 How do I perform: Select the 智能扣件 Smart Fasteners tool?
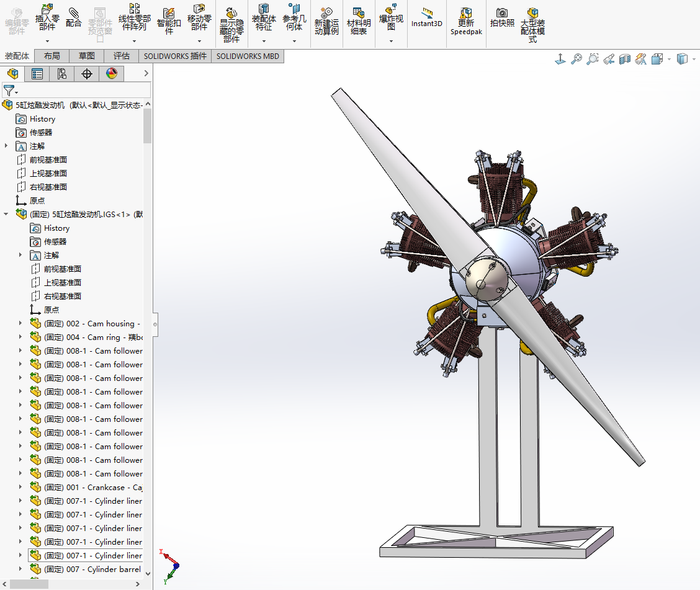(x=169, y=20)
